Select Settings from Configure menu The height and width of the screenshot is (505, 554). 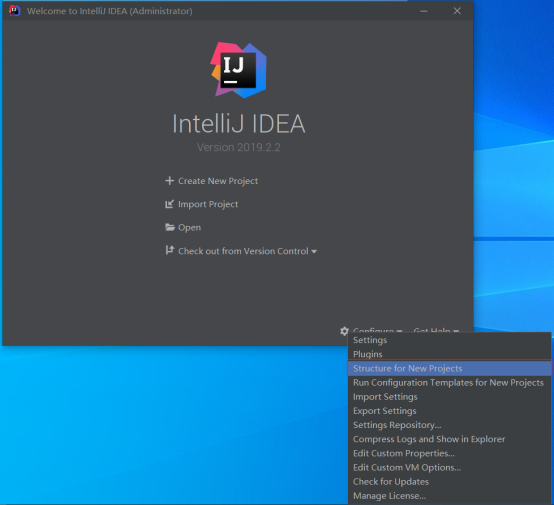[449, 340]
